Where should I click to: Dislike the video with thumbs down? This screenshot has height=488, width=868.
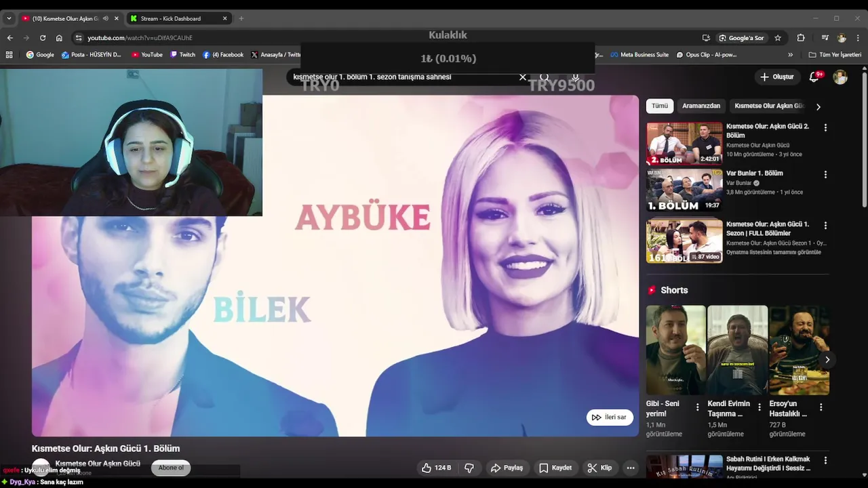[x=469, y=468]
